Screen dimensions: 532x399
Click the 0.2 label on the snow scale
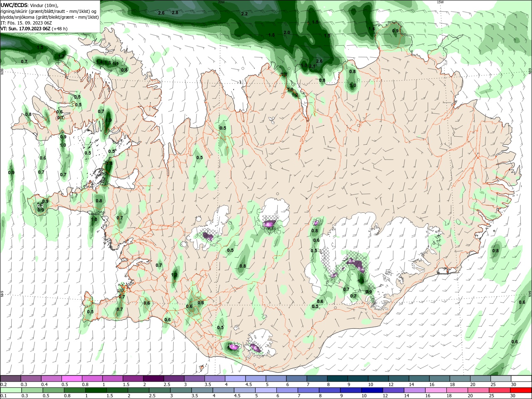coord(3,384)
